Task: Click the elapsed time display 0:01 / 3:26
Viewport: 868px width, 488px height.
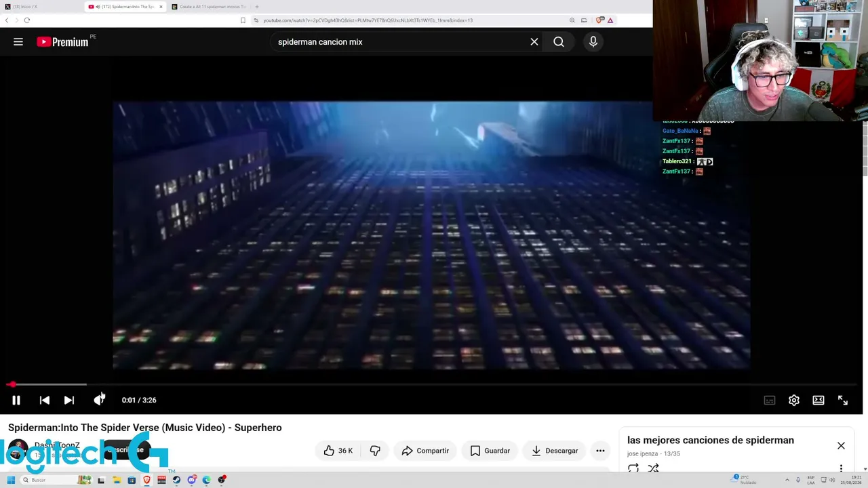Action: 139,400
